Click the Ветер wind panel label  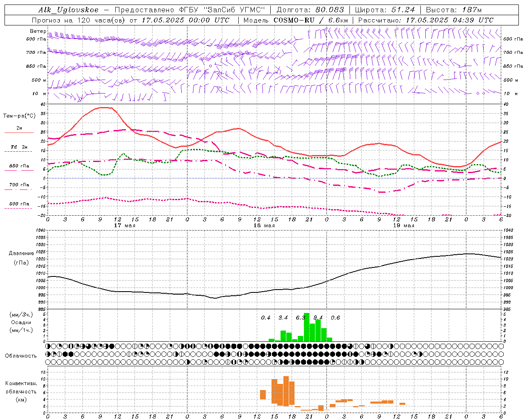click(x=38, y=31)
